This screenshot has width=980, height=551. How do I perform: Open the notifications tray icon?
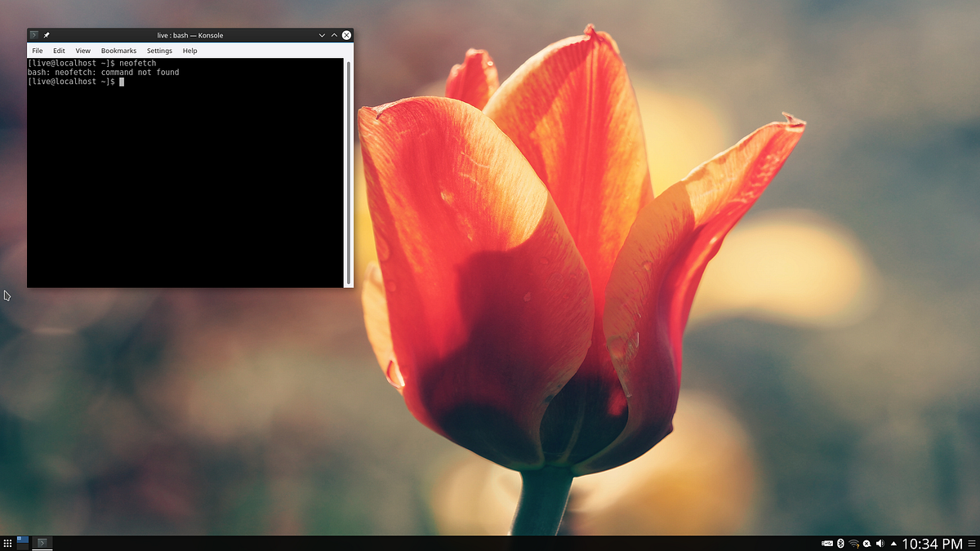pyautogui.click(x=867, y=543)
